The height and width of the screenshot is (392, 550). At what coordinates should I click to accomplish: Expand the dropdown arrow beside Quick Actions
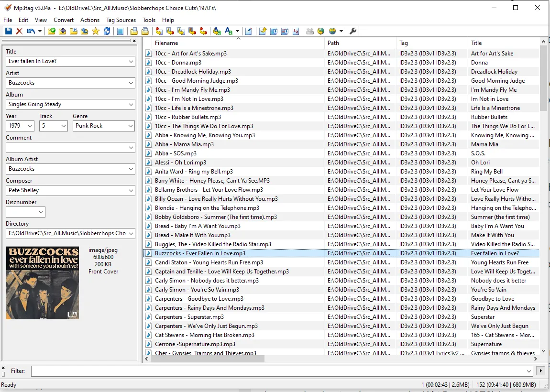pos(238,31)
